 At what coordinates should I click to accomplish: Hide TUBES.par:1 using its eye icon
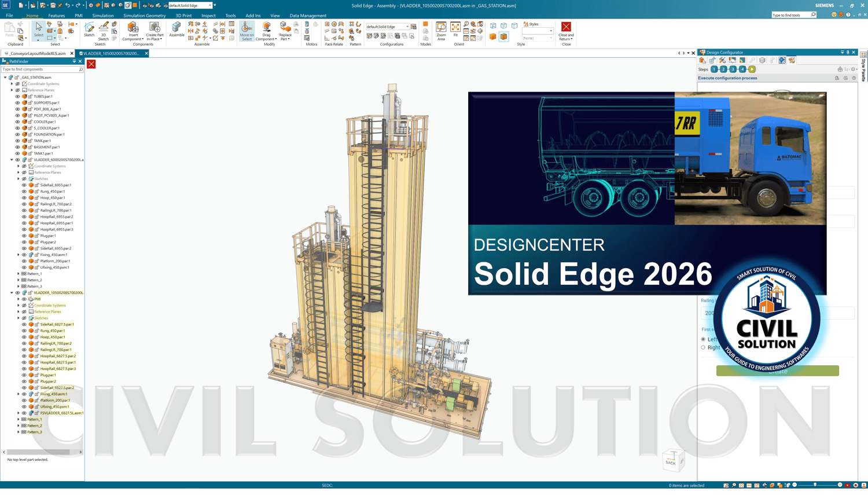pos(17,97)
